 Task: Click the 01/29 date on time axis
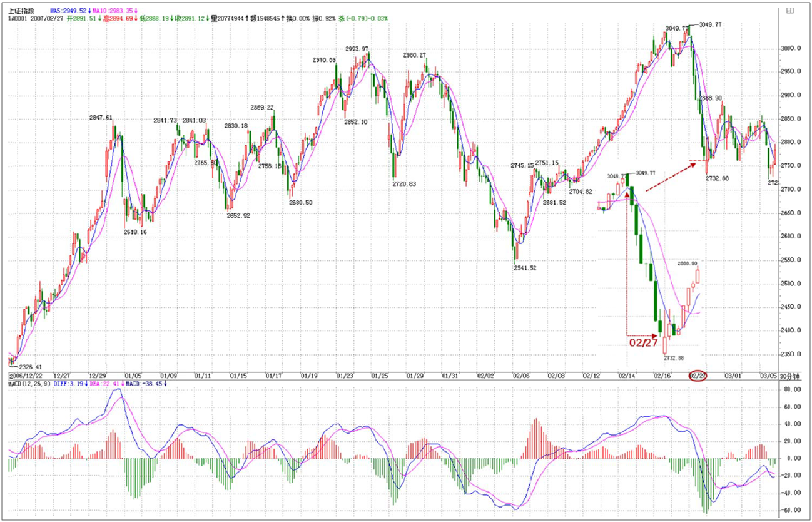click(x=415, y=376)
